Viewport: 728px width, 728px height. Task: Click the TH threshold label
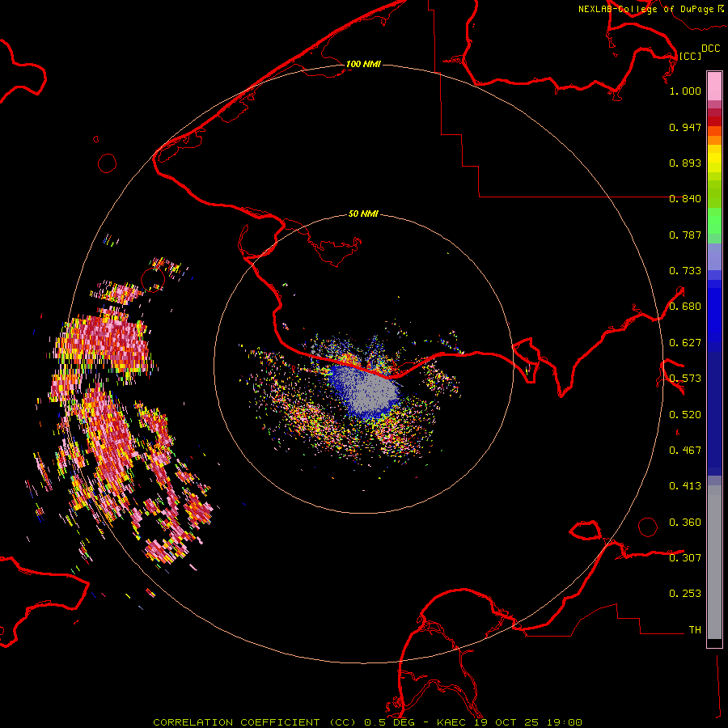click(695, 630)
